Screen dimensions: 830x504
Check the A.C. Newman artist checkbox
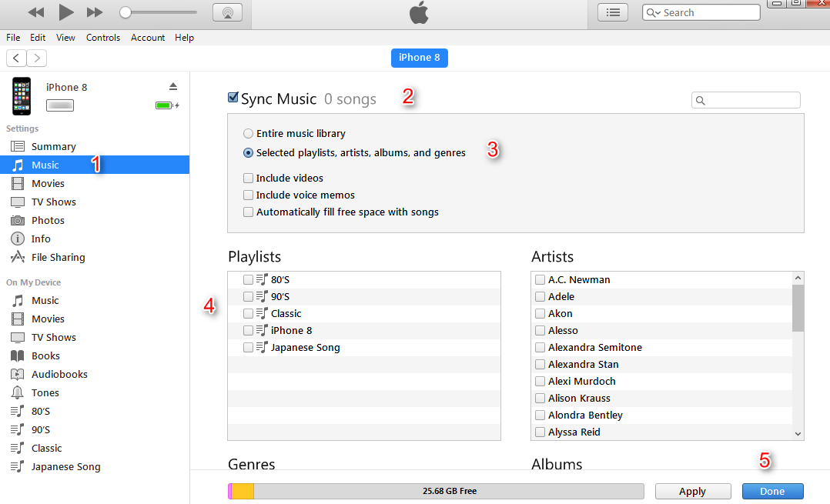540,280
